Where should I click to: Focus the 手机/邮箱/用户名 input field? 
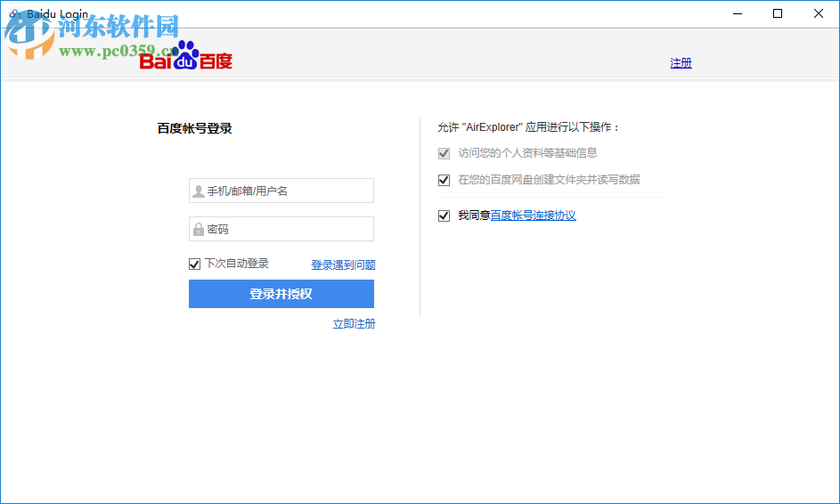click(281, 191)
